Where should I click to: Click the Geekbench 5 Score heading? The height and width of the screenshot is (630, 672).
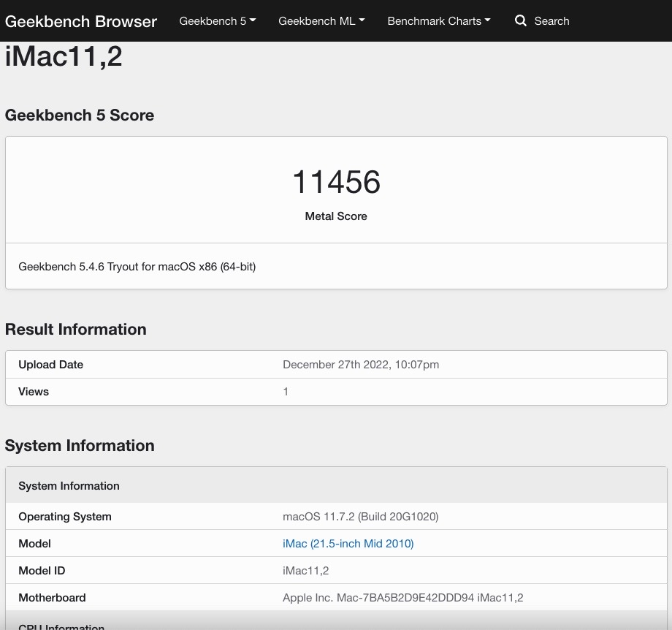tap(80, 115)
